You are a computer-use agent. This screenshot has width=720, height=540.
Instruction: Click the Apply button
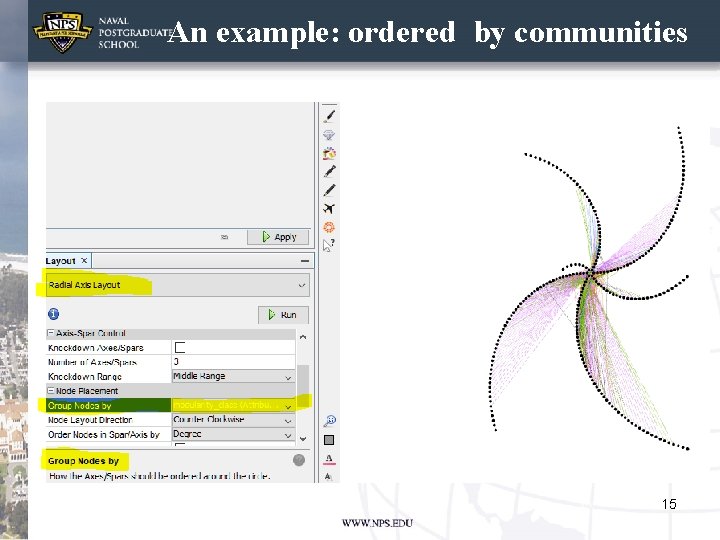pos(278,237)
